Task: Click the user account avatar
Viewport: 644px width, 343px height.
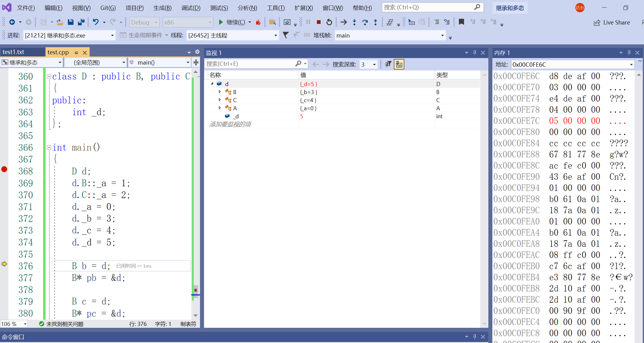Action: click(x=580, y=8)
